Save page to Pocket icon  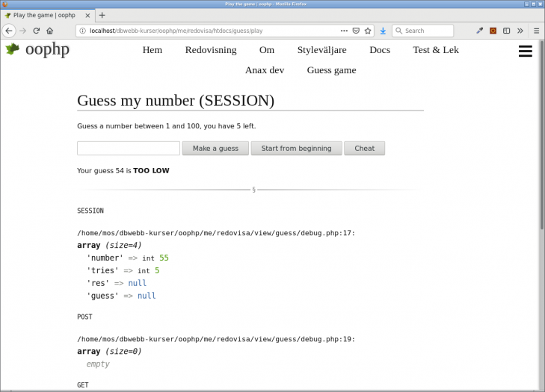(x=356, y=31)
